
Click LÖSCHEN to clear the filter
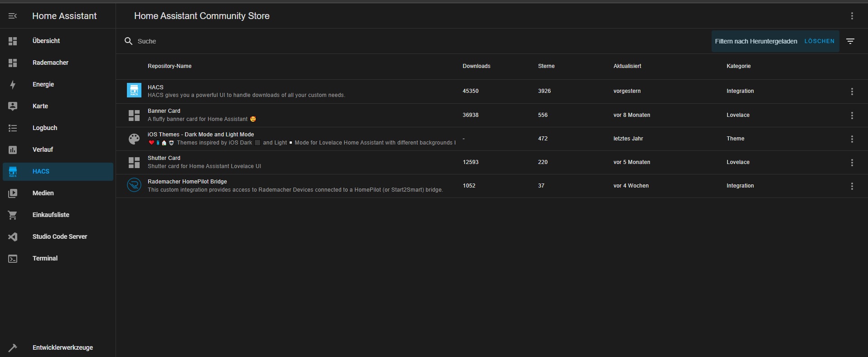[x=819, y=41]
